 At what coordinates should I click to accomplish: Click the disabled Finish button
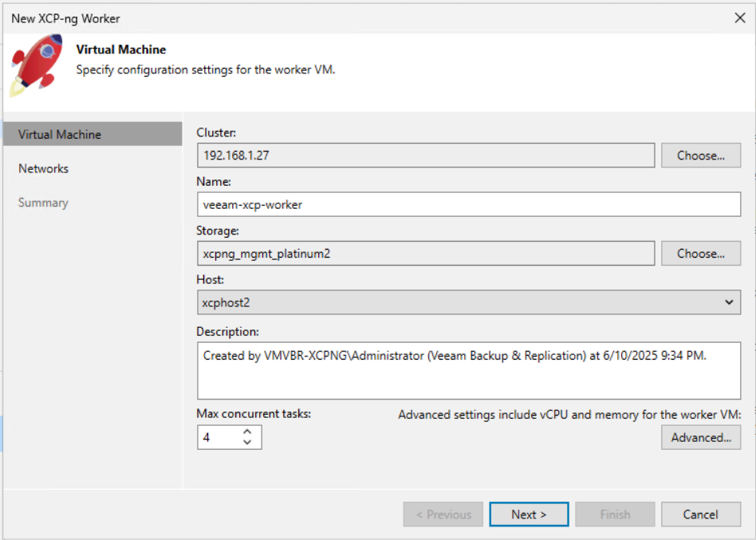tap(615, 514)
